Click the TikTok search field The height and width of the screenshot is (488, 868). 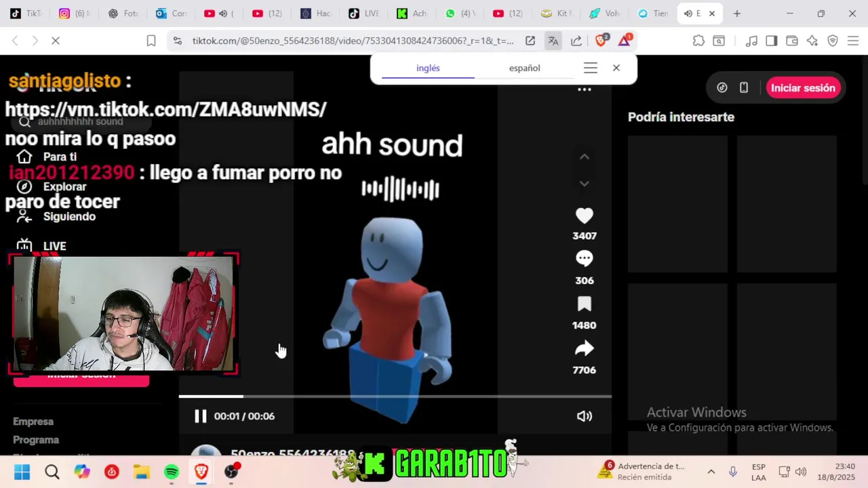coord(81,121)
